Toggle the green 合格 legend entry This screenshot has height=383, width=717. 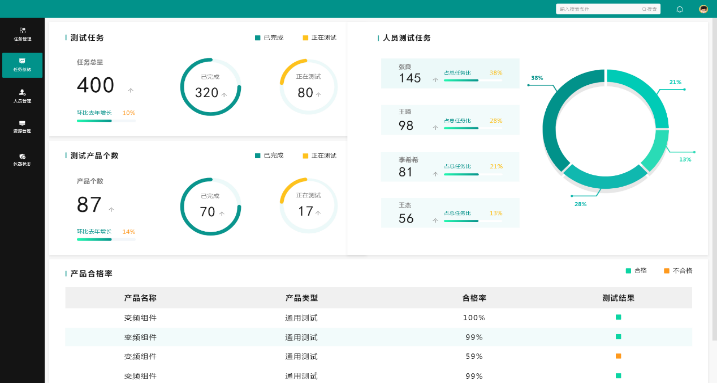(636, 271)
